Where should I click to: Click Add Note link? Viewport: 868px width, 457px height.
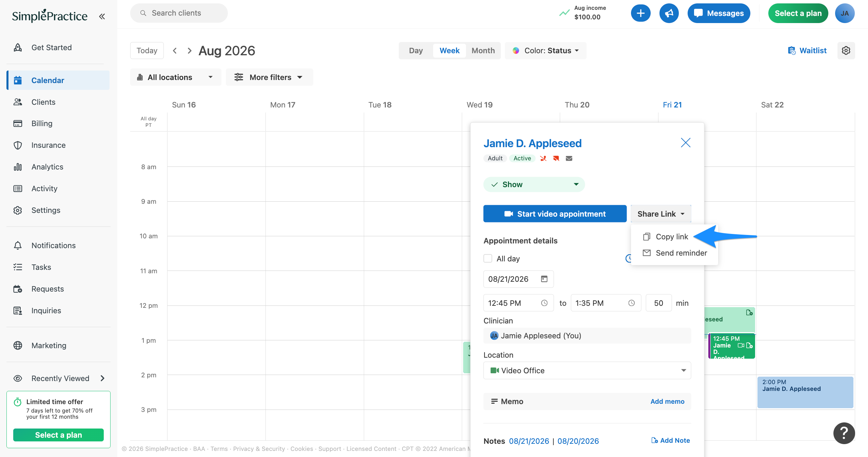[x=671, y=440]
